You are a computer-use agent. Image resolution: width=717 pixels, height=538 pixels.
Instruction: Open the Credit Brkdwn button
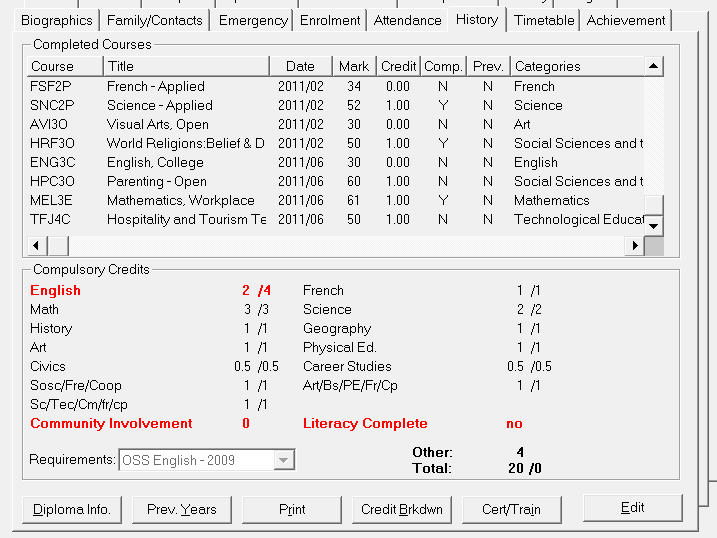(402, 509)
